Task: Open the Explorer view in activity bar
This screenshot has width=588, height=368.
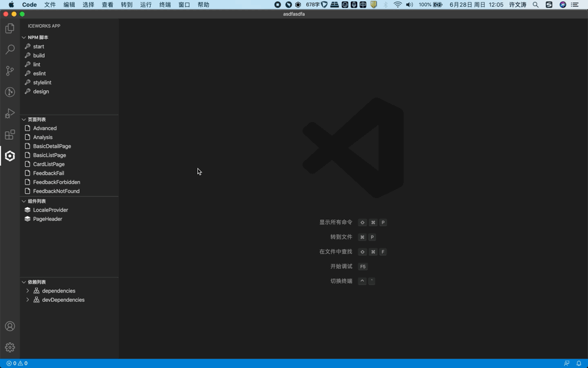Action: [x=10, y=28]
